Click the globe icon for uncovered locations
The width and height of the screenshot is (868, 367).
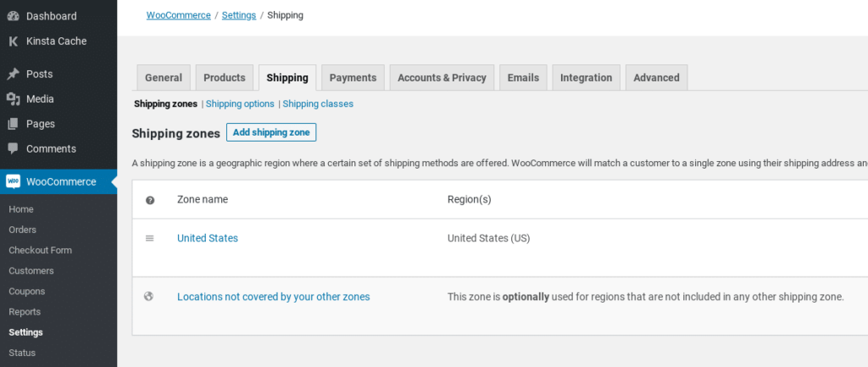pos(150,297)
